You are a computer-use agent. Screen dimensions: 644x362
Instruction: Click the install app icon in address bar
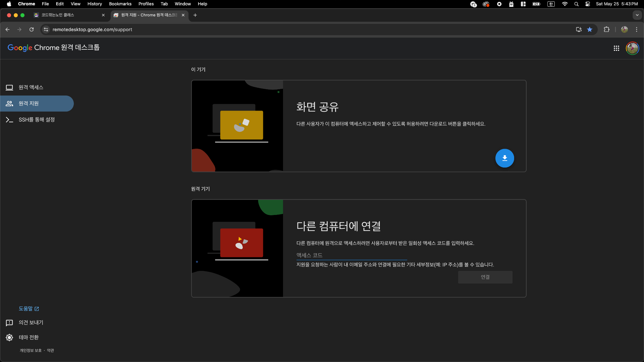click(579, 30)
